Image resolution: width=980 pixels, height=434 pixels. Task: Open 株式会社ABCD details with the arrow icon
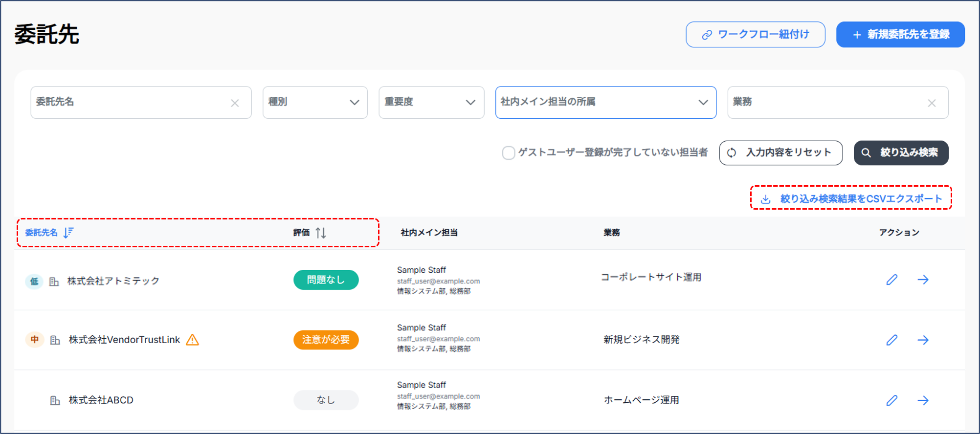(923, 400)
